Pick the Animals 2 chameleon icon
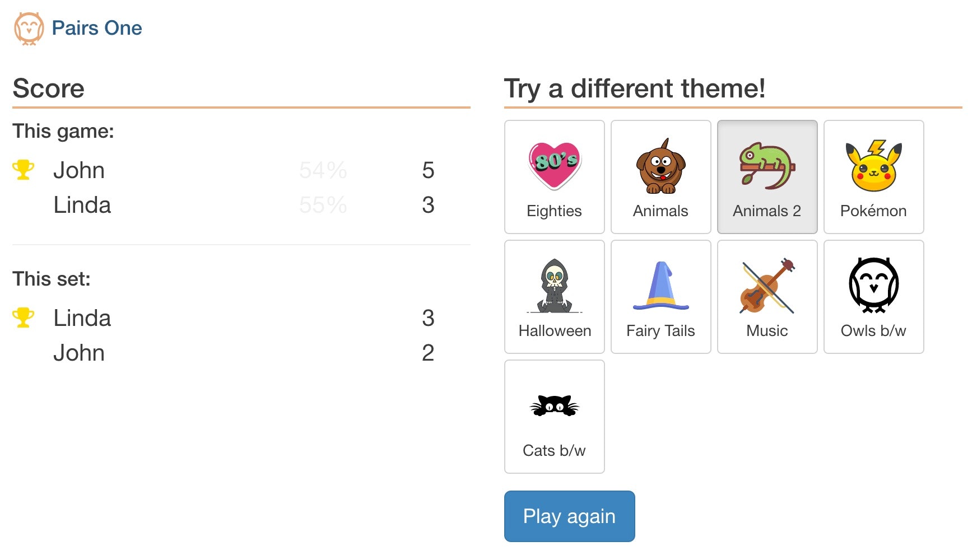 (767, 166)
